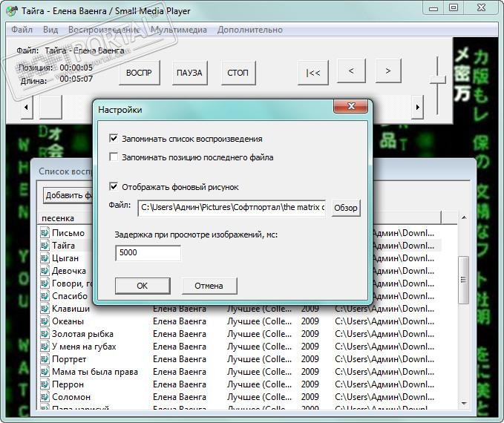
Task: Toggle Запоминать список воспроизведения checkbox
Action: click(114, 139)
